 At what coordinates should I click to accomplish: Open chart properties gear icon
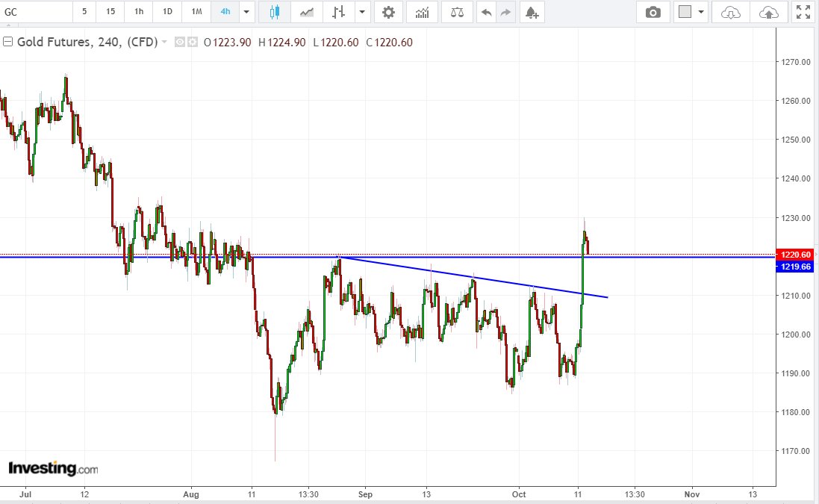pyautogui.click(x=389, y=12)
